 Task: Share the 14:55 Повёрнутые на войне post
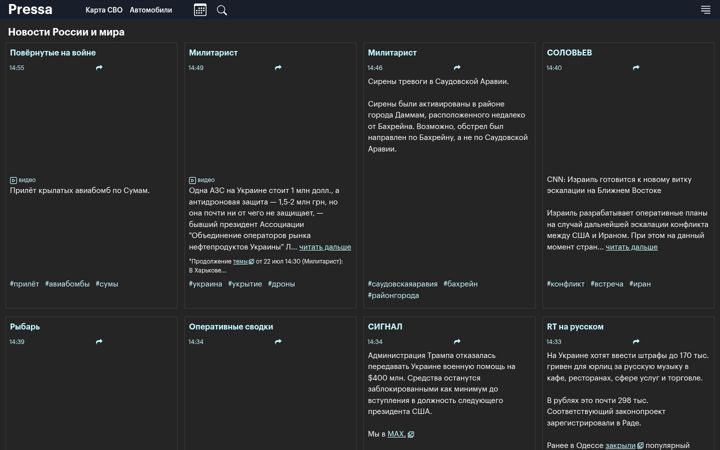click(x=99, y=68)
